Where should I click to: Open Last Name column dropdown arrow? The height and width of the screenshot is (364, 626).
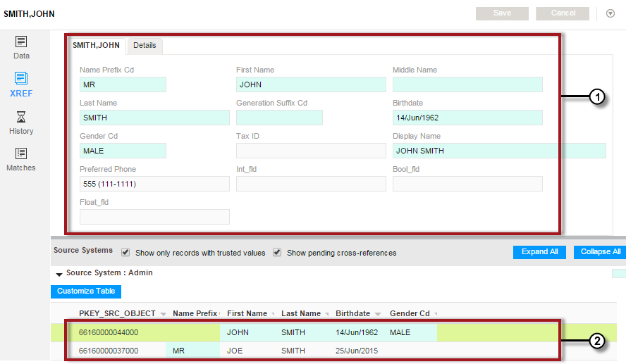pos(327,314)
